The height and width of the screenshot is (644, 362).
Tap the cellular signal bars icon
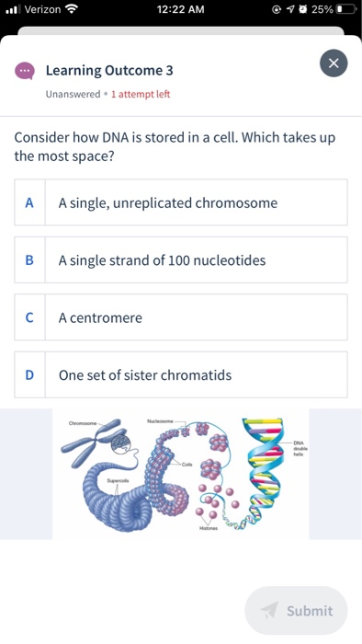pyautogui.click(x=14, y=9)
